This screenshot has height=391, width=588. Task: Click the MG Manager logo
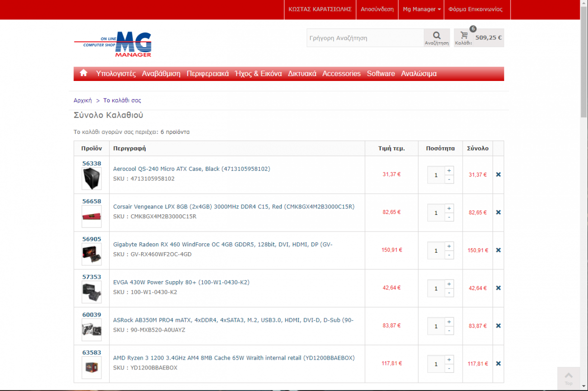click(x=113, y=45)
